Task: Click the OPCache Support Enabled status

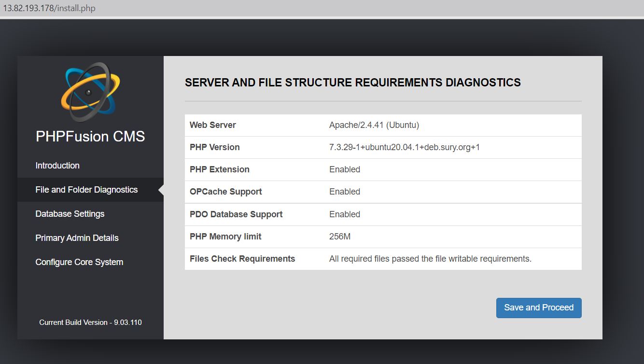Action: [x=345, y=192]
